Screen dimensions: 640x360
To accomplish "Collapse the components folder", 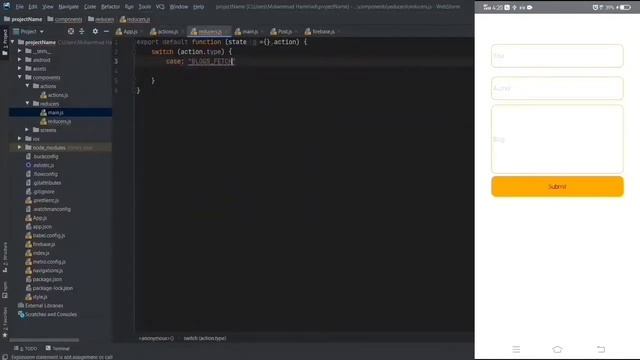I will (x=20, y=77).
